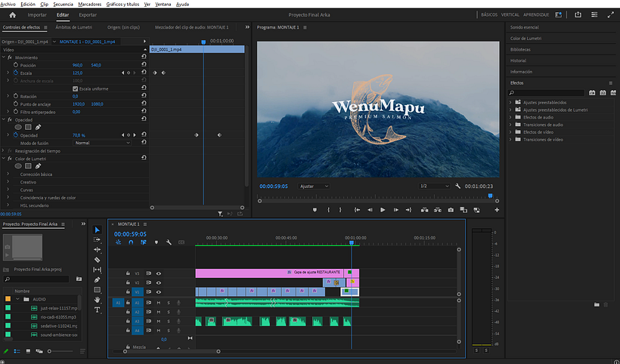Toggle the V2 track eye visibility
The image size is (620, 364).
tap(159, 282)
